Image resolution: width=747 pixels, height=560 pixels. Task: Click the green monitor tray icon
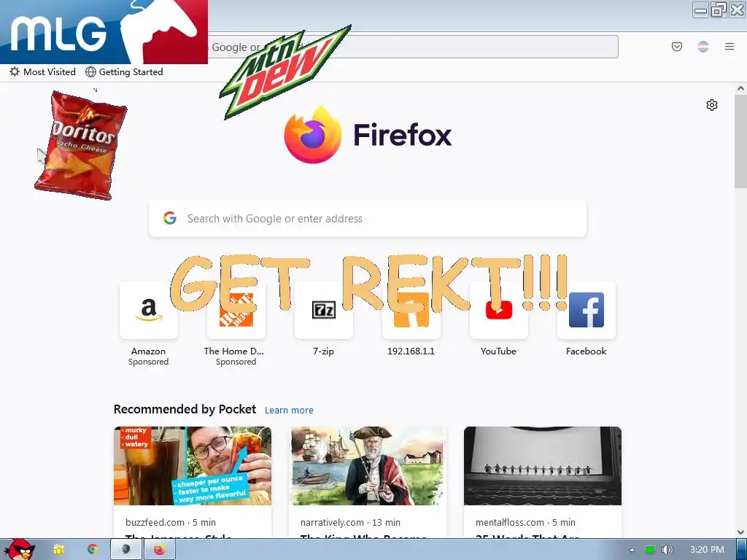click(650, 550)
